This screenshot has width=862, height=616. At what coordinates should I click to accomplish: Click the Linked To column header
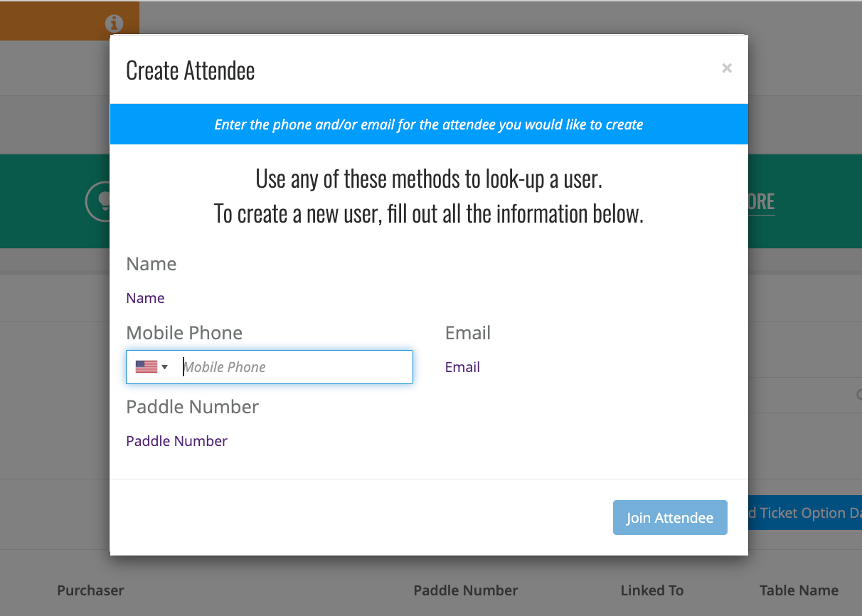tap(652, 590)
